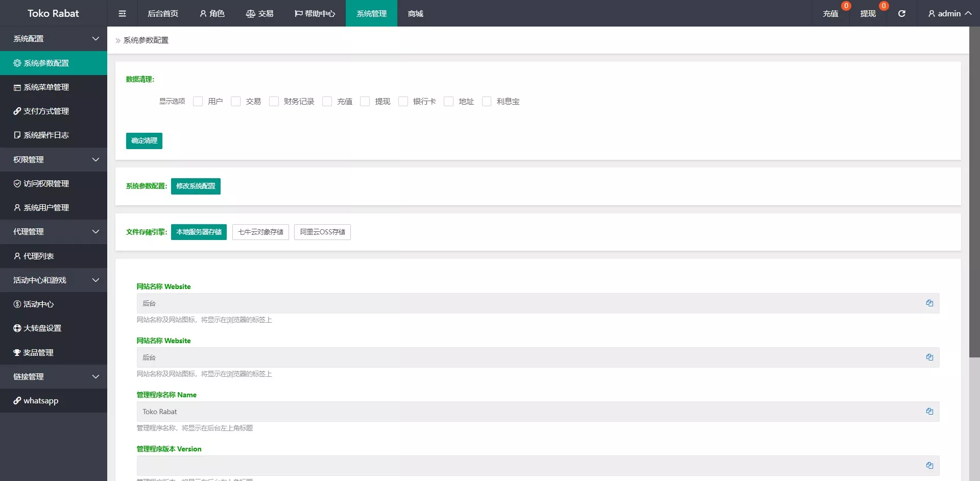Enable the 银行卡 checkbox
This screenshot has height=481, width=980.
pyautogui.click(x=403, y=102)
